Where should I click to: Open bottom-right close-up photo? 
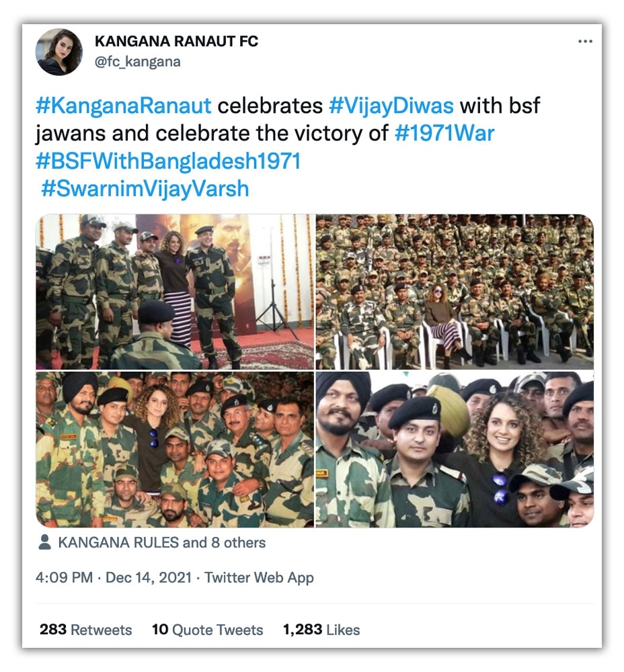[x=455, y=449]
